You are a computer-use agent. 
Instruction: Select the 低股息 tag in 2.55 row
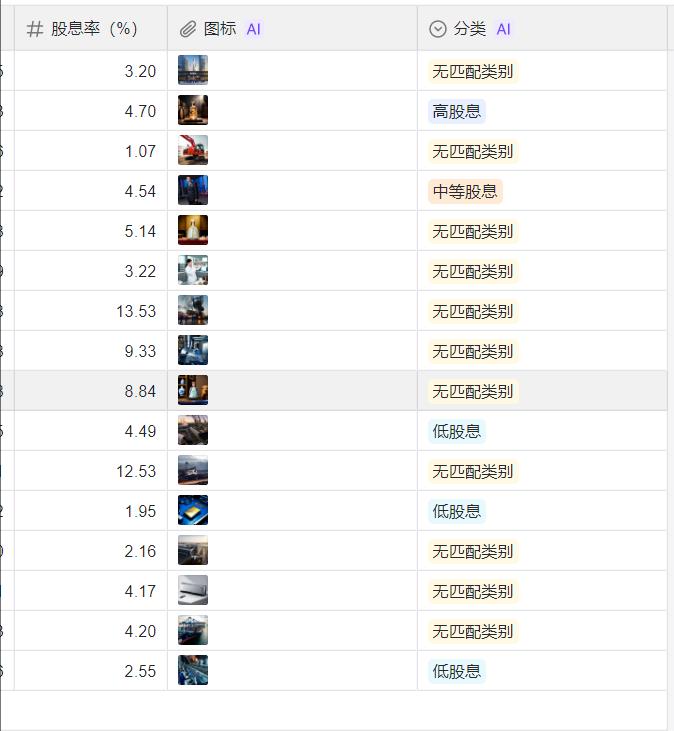[x=457, y=671]
